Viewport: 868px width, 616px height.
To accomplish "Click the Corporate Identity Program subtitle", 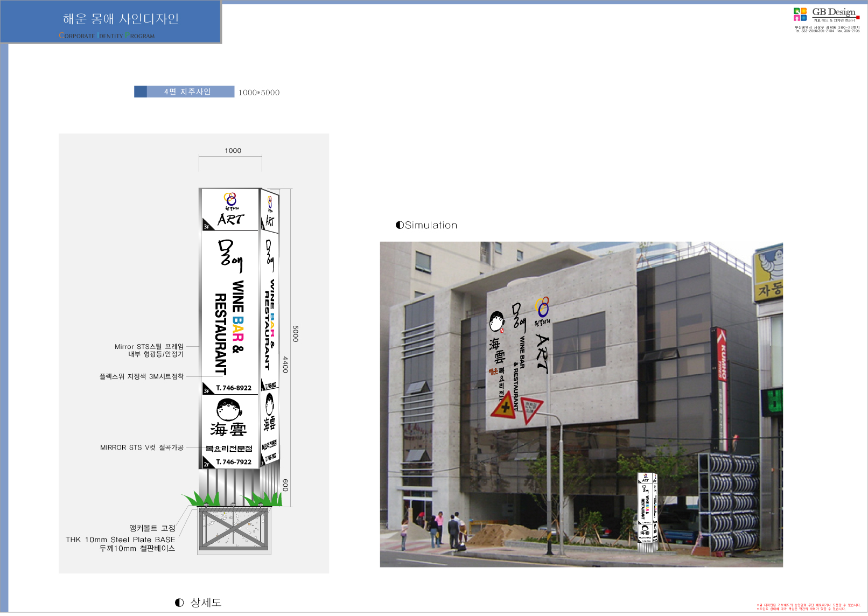I will tap(107, 36).
